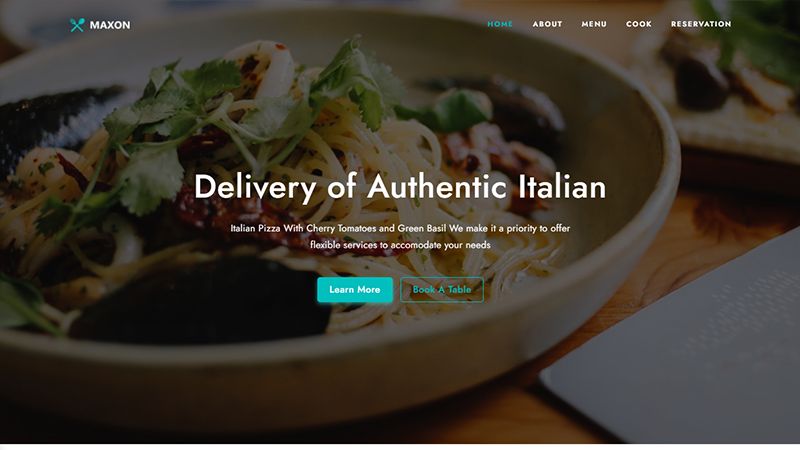Open the COOK nav section
800x450 pixels.
(639, 24)
